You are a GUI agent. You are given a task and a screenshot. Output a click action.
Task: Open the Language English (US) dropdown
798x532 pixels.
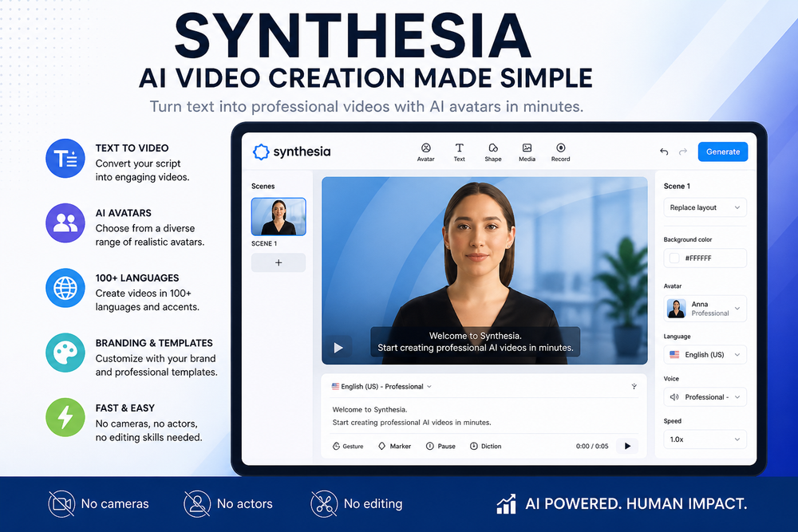(705, 354)
